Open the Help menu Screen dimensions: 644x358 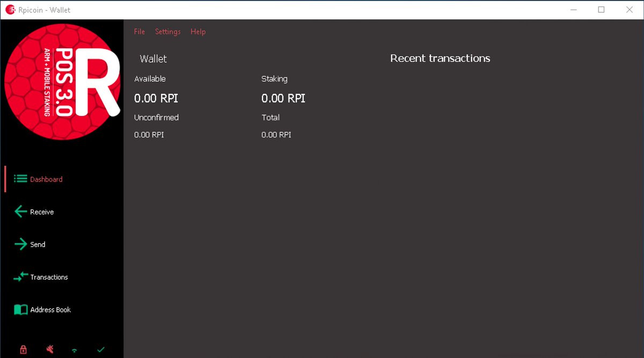[x=198, y=32]
